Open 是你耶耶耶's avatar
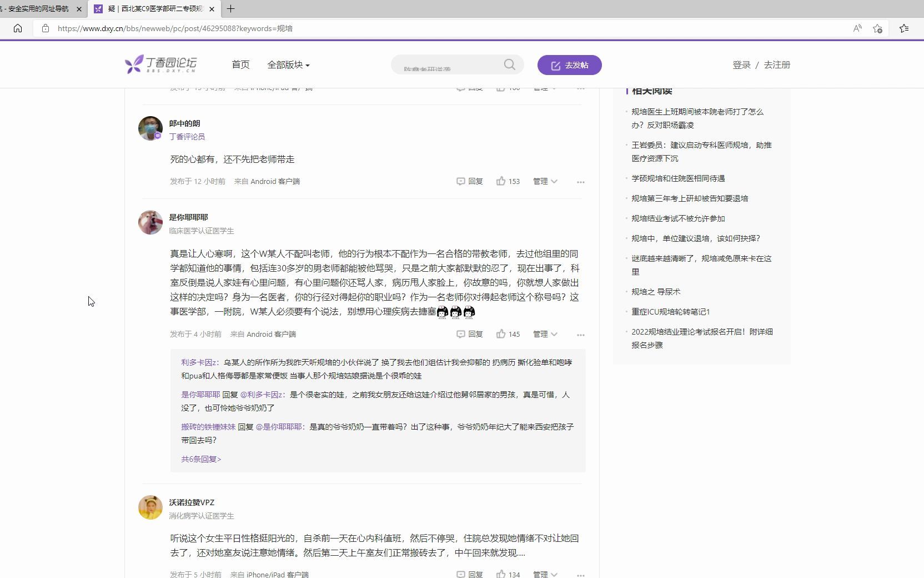924x578 pixels. [x=150, y=222]
